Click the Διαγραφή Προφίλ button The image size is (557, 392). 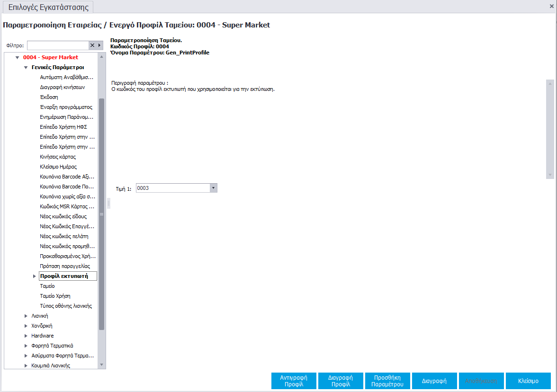coord(341,381)
